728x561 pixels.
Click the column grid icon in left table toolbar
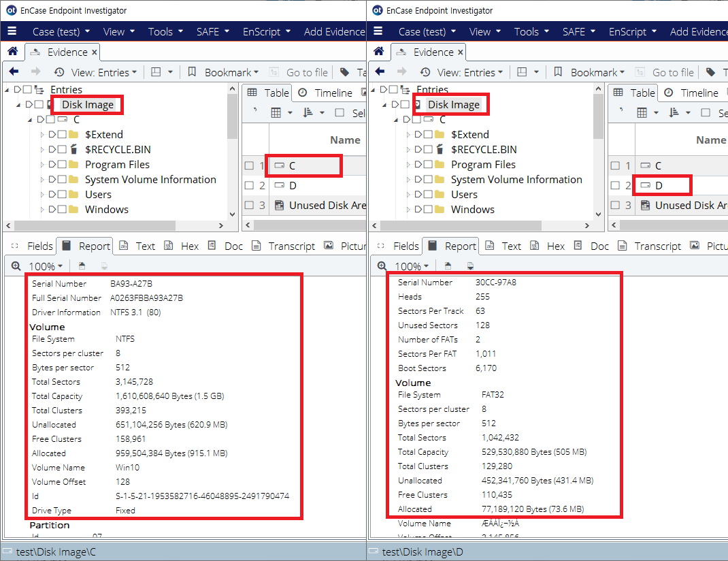point(276,113)
